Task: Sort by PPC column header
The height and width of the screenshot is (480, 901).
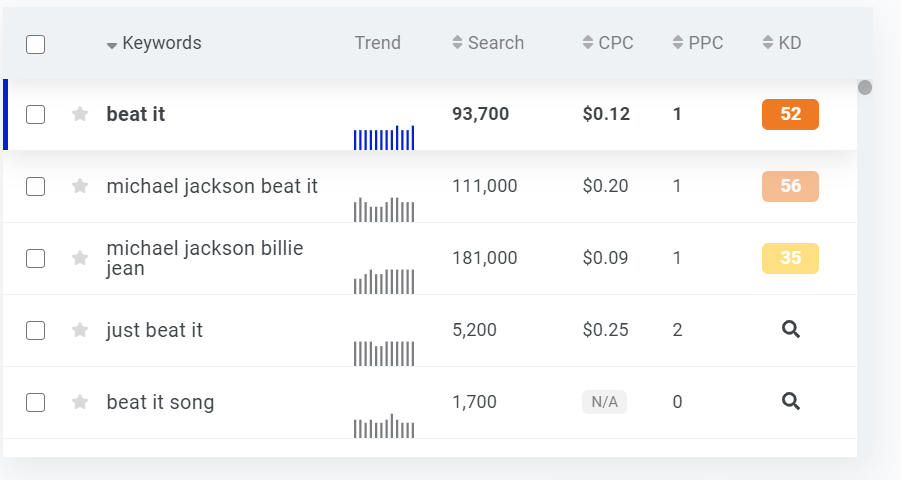Action: pos(698,43)
